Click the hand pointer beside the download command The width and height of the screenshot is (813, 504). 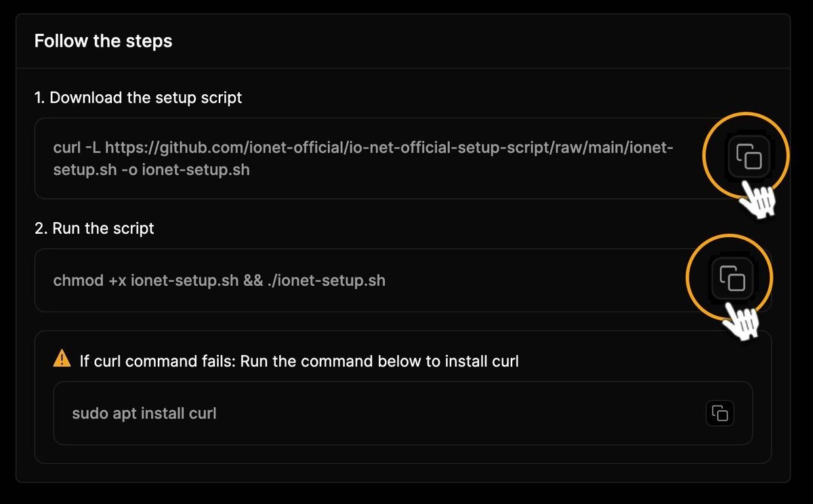757,198
